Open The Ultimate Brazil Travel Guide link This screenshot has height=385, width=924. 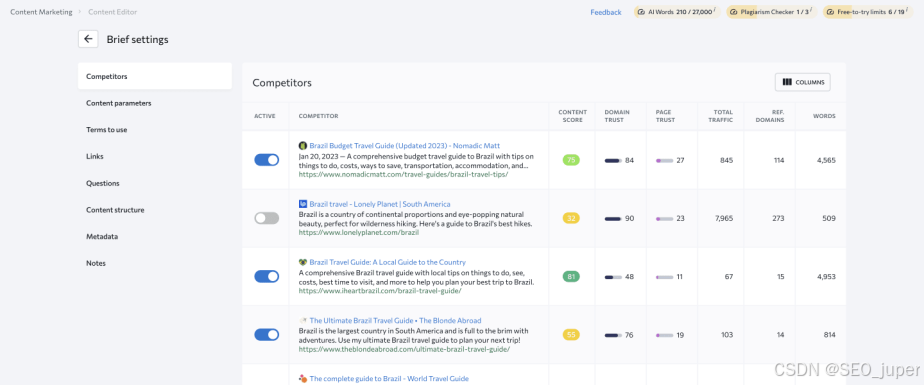click(395, 321)
